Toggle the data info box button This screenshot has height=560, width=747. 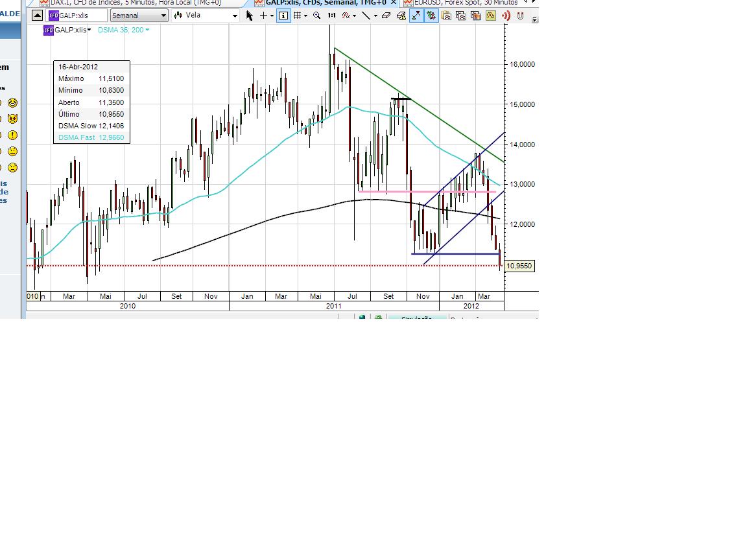[x=283, y=16]
